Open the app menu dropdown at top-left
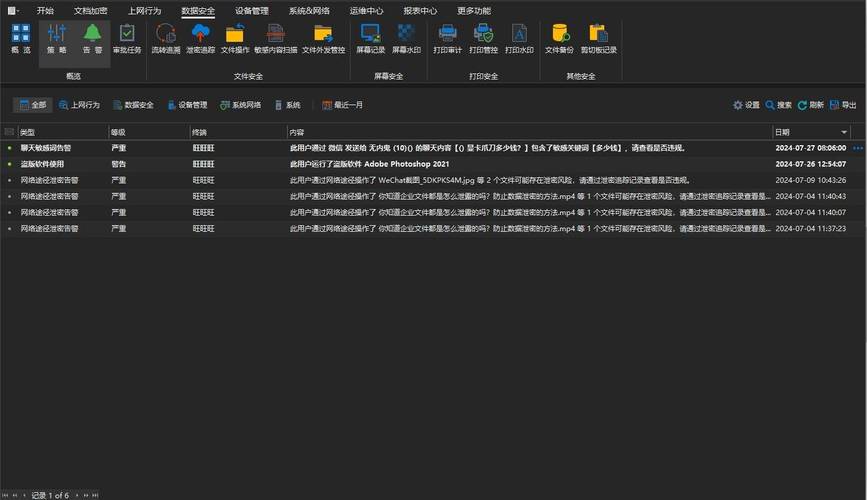The width and height of the screenshot is (867, 500). click(x=14, y=10)
